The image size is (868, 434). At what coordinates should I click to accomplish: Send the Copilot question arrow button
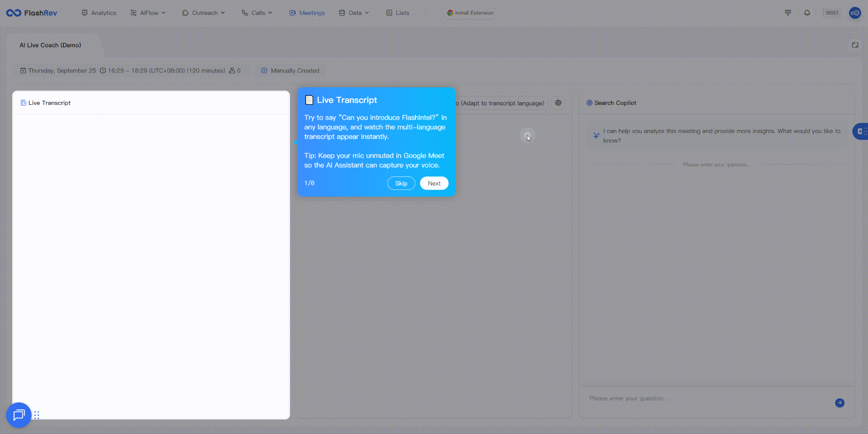click(839, 403)
